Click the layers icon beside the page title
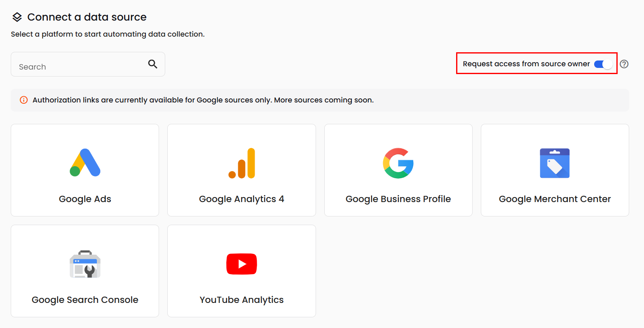 (17, 17)
